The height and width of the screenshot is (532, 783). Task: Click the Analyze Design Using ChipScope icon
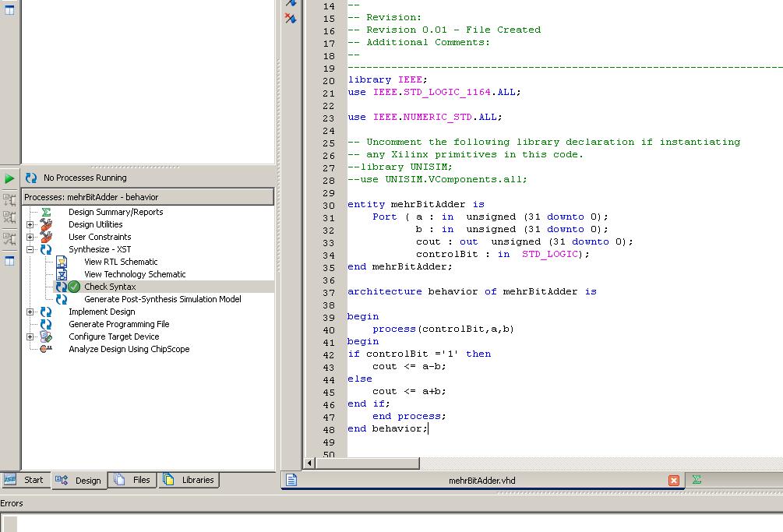[x=46, y=349]
